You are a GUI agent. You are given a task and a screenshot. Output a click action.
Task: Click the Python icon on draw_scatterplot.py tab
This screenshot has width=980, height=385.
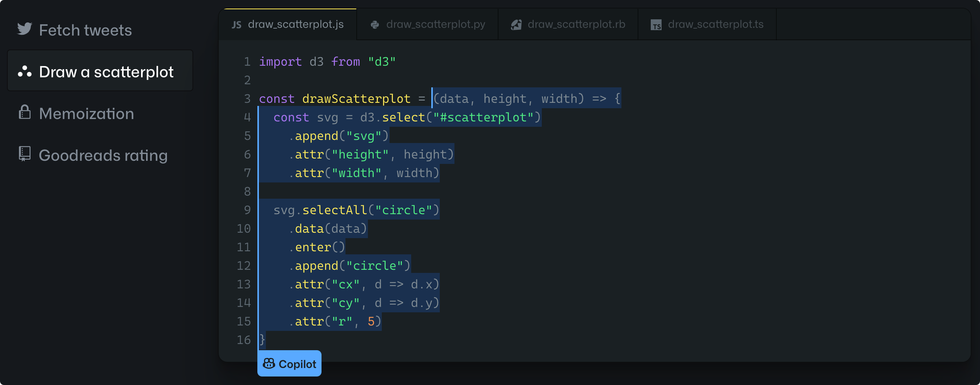pos(375,24)
